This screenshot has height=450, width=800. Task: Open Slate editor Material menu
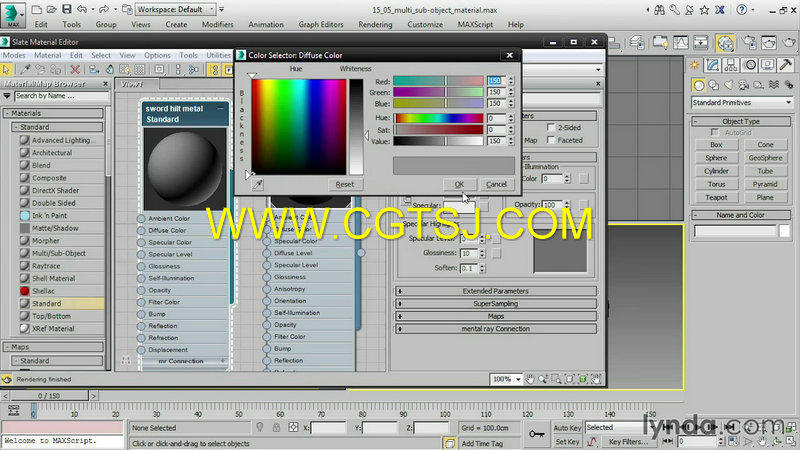coord(47,55)
